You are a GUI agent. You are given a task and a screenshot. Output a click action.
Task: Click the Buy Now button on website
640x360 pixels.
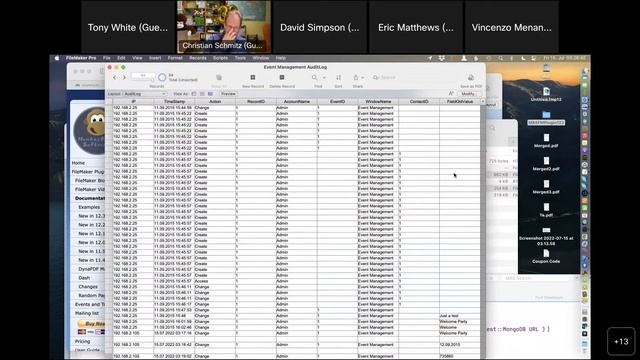[x=92, y=324]
